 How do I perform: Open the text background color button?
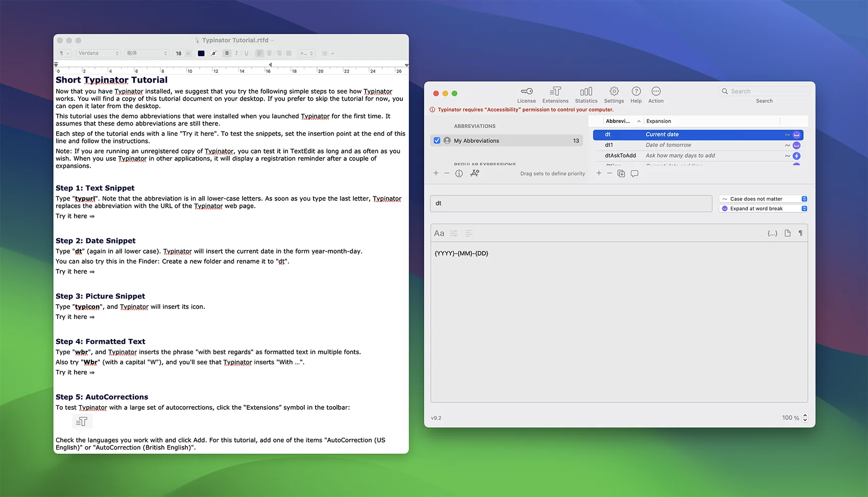(213, 53)
